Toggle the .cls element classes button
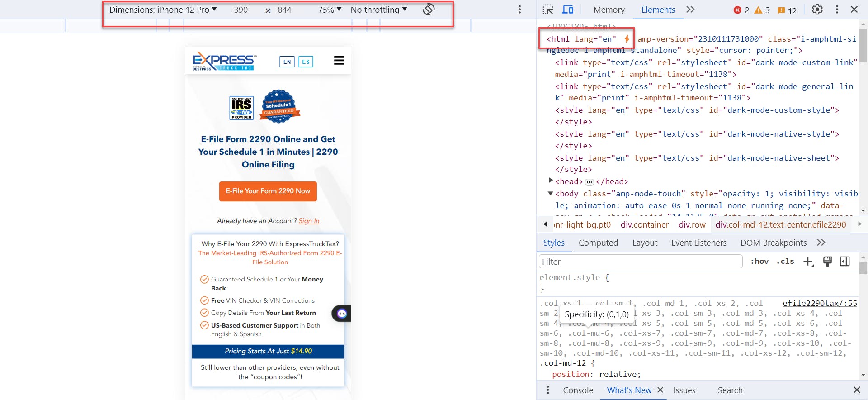Image resolution: width=868 pixels, height=400 pixels. [785, 262]
